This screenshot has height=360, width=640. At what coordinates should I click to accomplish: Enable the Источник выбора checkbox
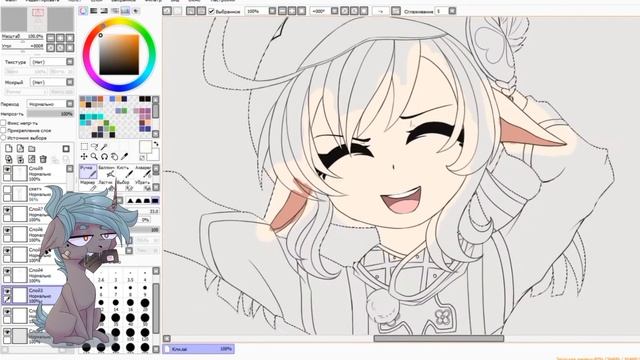coord(3,138)
